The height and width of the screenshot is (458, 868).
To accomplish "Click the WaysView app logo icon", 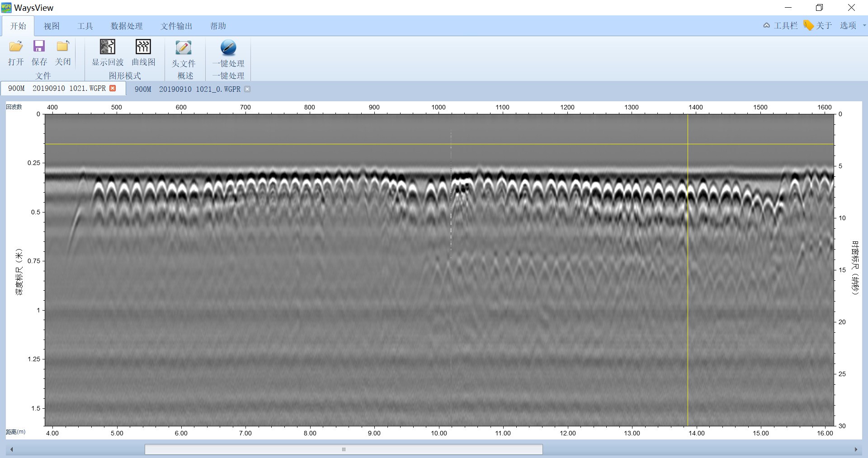I will click(6, 7).
